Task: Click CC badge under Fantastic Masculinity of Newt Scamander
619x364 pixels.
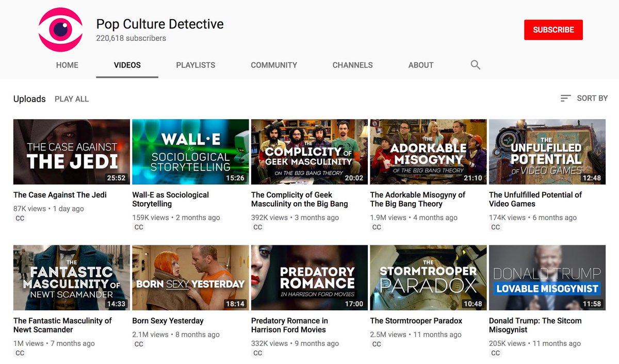Action: (20, 353)
